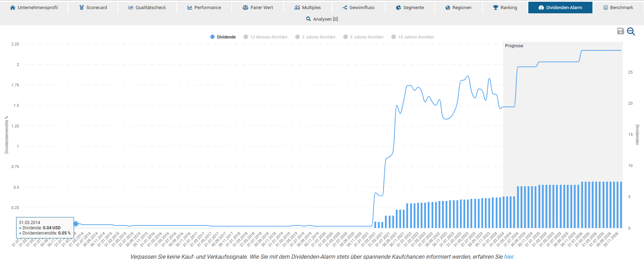Image resolution: width=644 pixels, height=265 pixels.
Task: Switch to the Performance tab
Action: (x=204, y=7)
